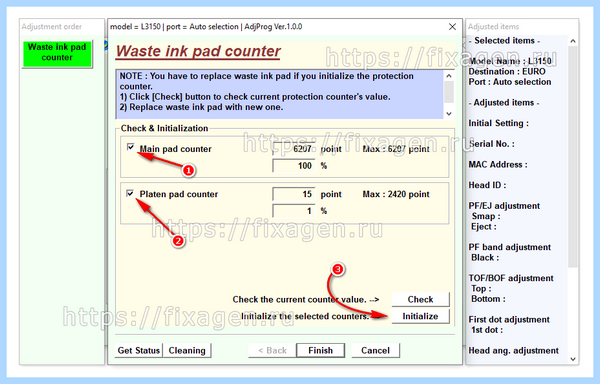The width and height of the screenshot is (600, 384).
Task: Click the dialog title bar model text
Action: pyautogui.click(x=206, y=27)
